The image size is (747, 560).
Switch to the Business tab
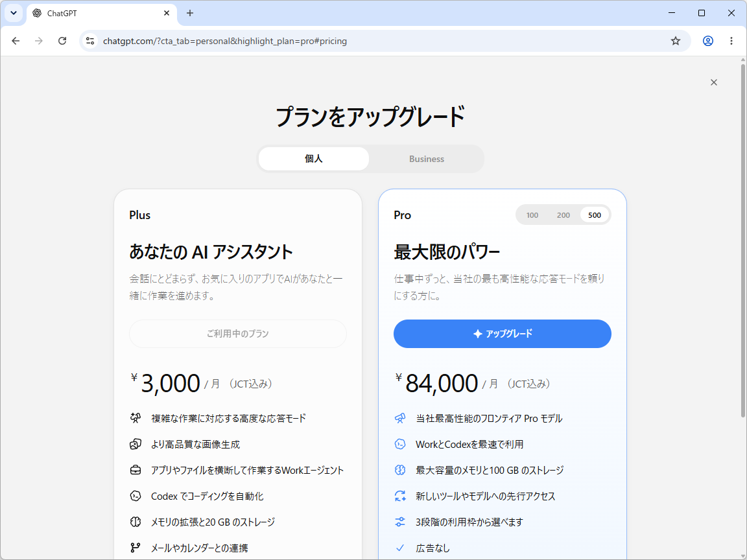pos(427,159)
